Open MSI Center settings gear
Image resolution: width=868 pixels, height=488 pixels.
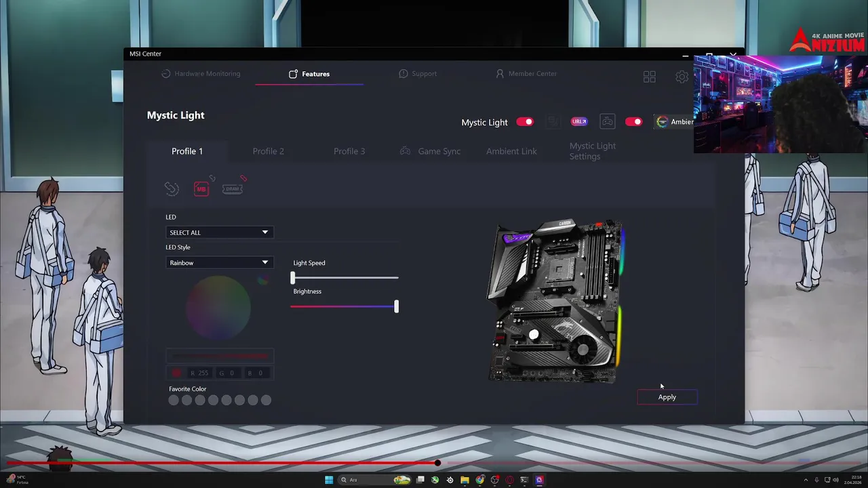(x=682, y=77)
